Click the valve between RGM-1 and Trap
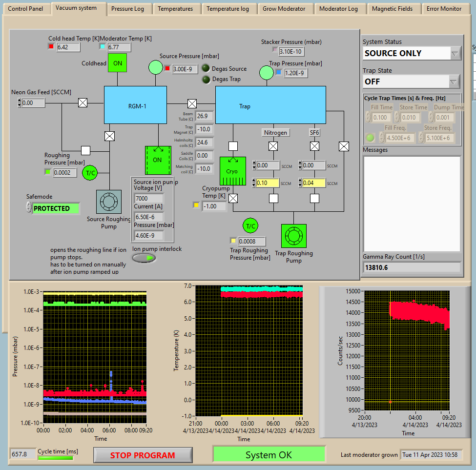The width and height of the screenshot is (476, 470). coord(192,103)
